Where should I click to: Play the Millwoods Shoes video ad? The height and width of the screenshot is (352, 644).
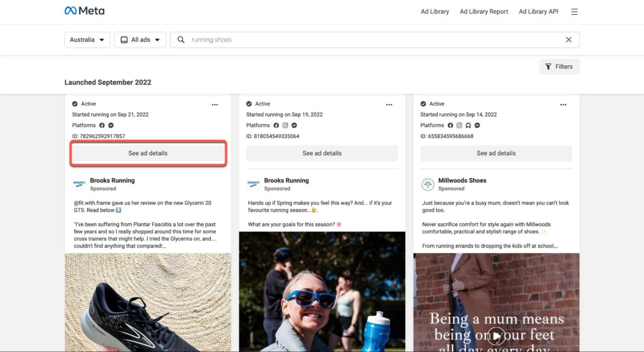click(x=496, y=335)
